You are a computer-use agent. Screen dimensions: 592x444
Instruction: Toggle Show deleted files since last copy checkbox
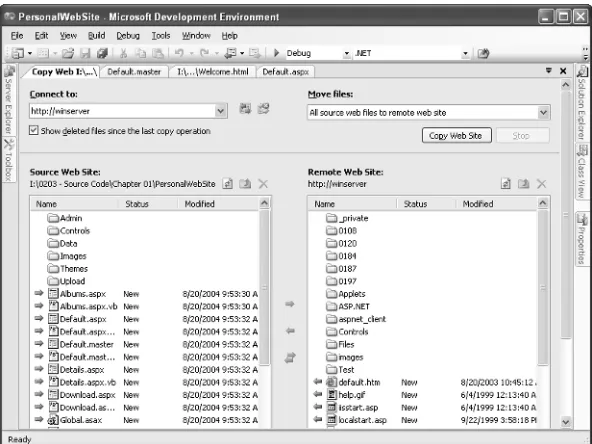(x=34, y=130)
